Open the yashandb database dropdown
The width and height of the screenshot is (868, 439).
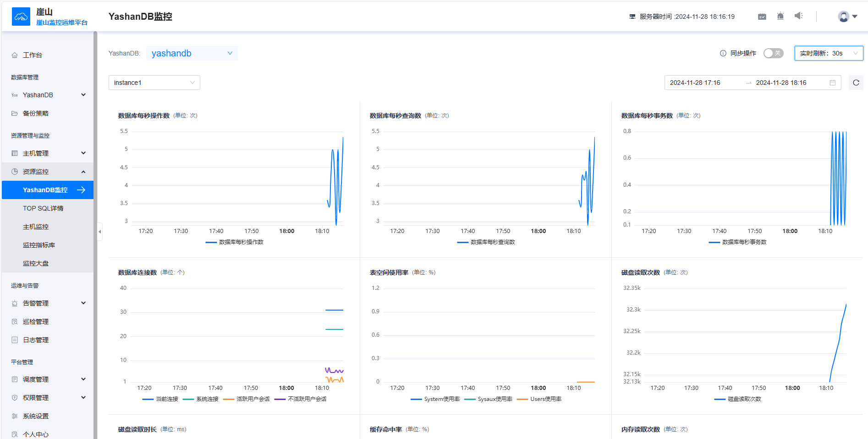192,53
